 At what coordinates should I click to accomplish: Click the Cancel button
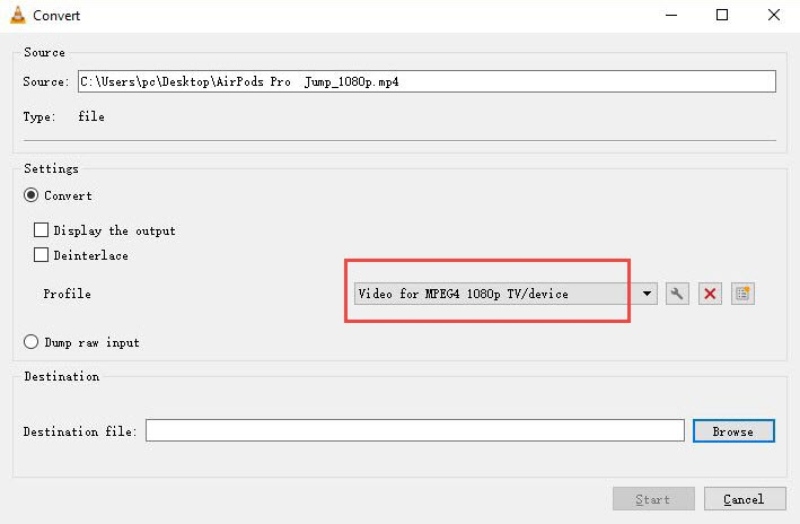pyautogui.click(x=743, y=499)
